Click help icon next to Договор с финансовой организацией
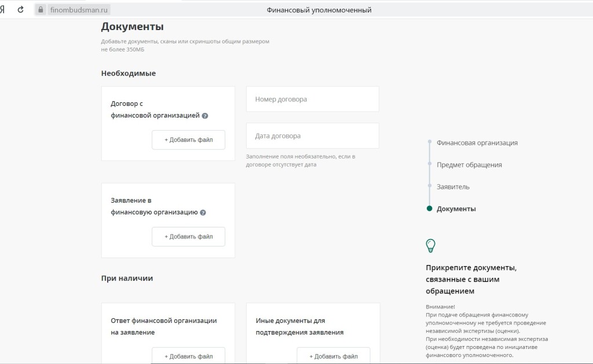Image resolution: width=593 pixels, height=364 pixels. tap(205, 116)
